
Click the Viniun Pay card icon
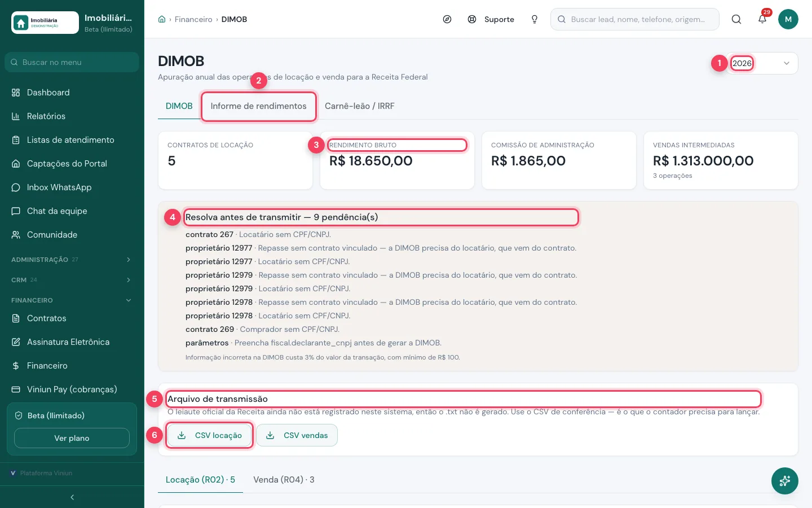click(x=16, y=389)
